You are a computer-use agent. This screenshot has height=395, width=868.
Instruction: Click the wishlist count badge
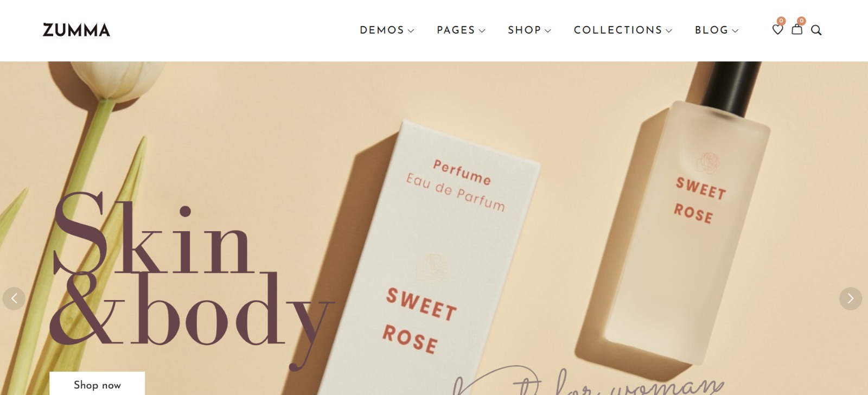(781, 21)
